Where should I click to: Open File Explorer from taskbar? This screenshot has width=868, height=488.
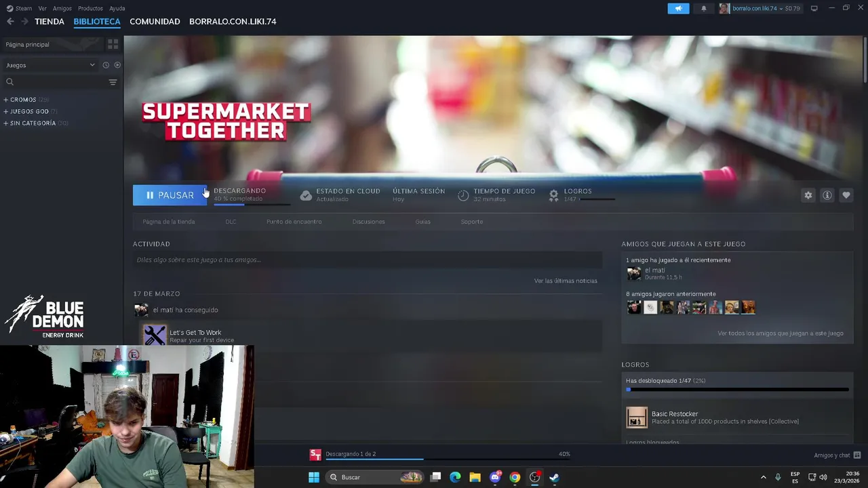[x=475, y=477]
